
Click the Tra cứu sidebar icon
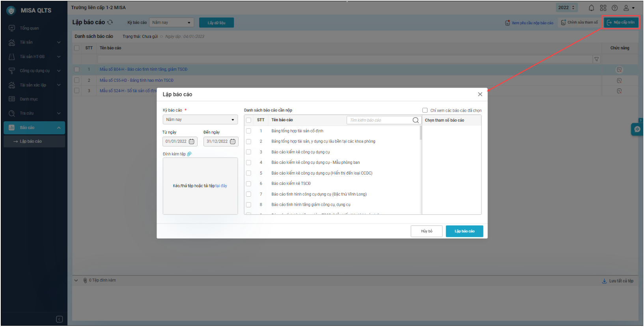(12, 113)
